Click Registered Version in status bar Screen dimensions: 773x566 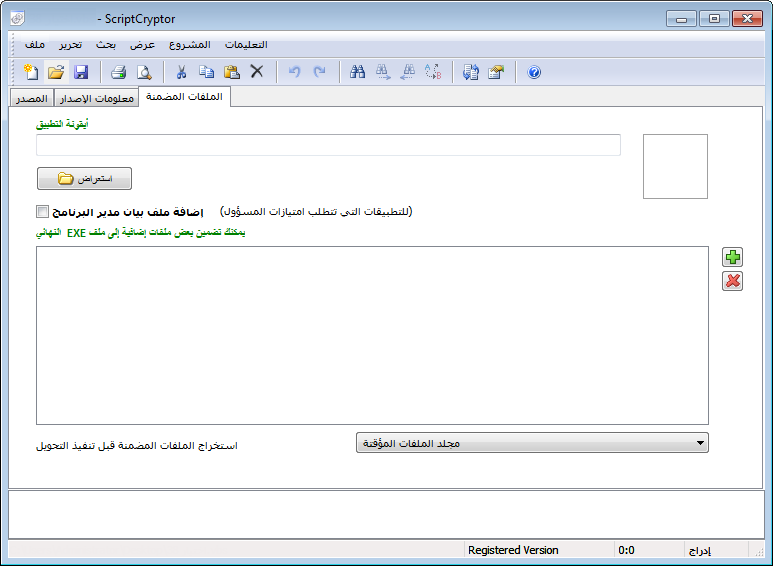click(x=513, y=550)
